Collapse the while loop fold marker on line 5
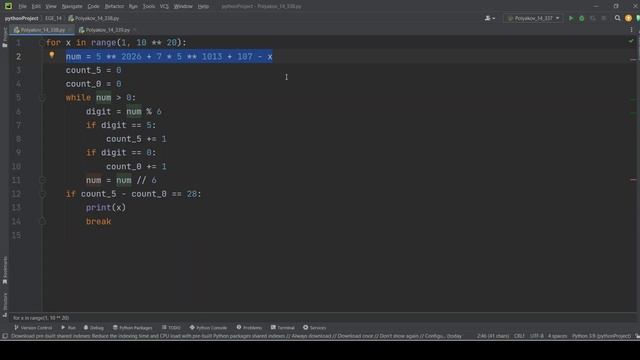 coord(42,98)
